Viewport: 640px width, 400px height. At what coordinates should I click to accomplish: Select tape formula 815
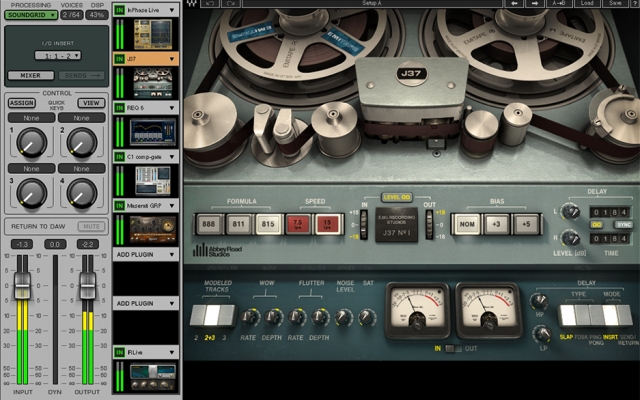tap(268, 224)
